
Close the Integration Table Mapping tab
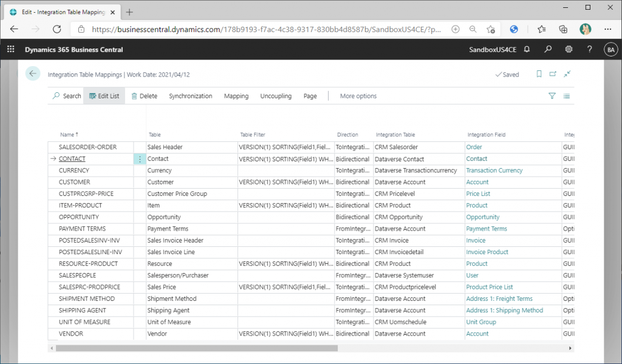(112, 12)
